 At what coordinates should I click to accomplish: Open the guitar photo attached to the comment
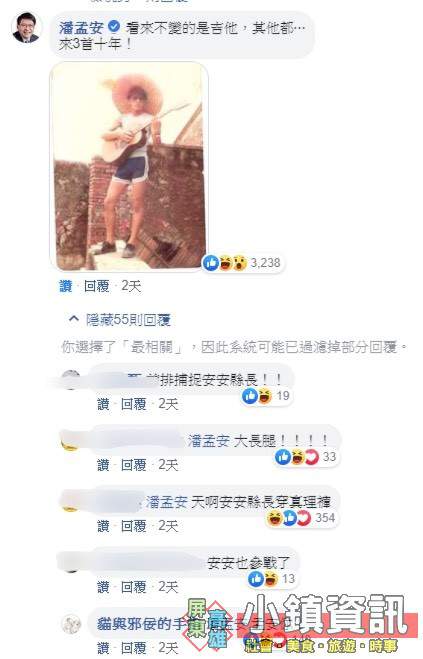tap(129, 166)
